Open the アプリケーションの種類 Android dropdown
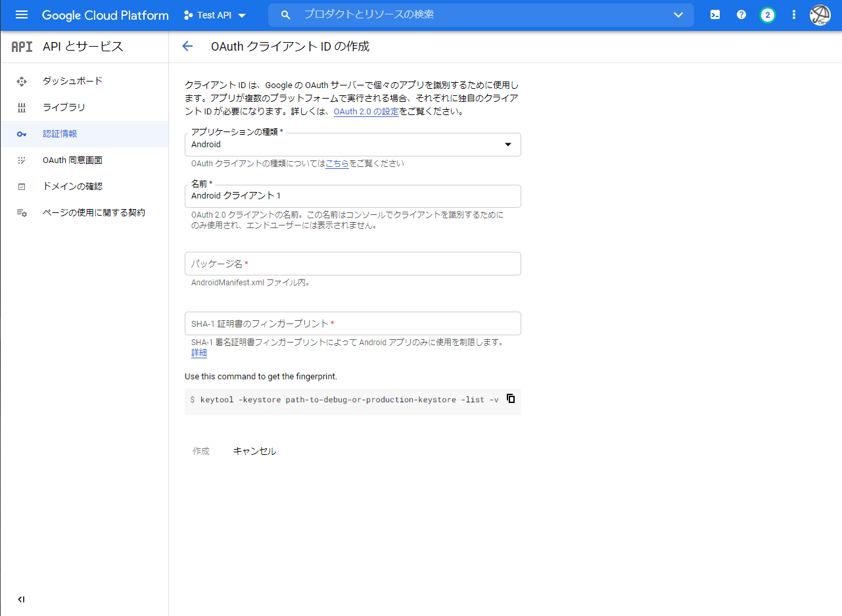This screenshot has height=616, width=842. click(353, 144)
